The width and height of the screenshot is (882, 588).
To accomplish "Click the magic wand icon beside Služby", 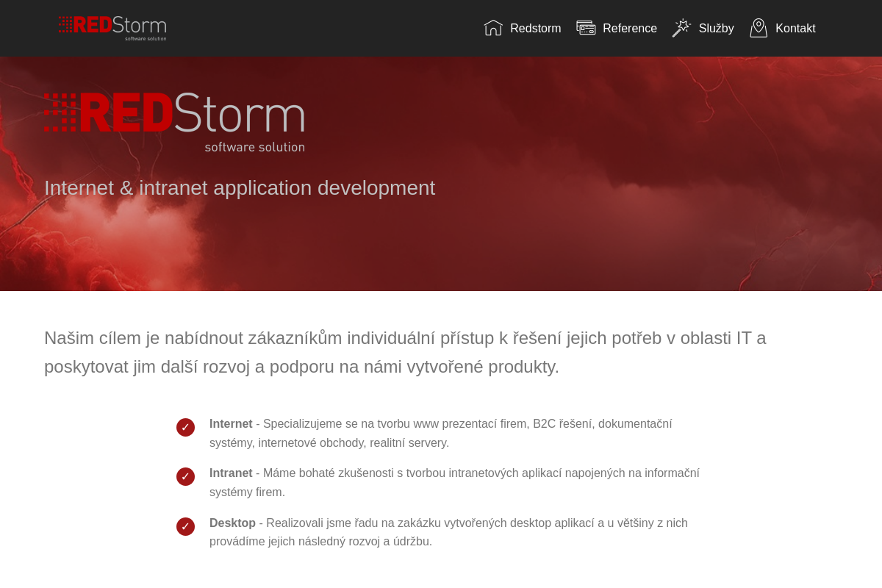I will pos(681,28).
